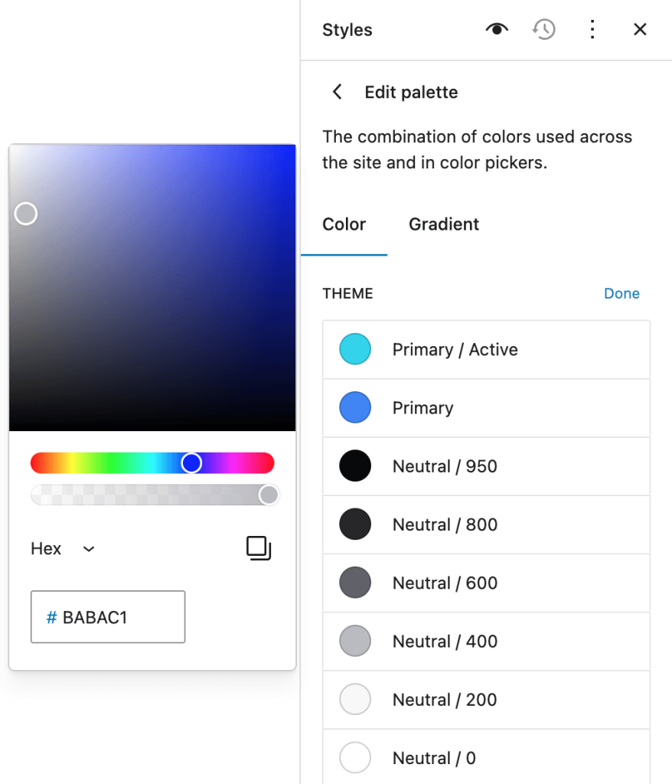
Task: Copy the hex color value icon
Action: point(259,548)
